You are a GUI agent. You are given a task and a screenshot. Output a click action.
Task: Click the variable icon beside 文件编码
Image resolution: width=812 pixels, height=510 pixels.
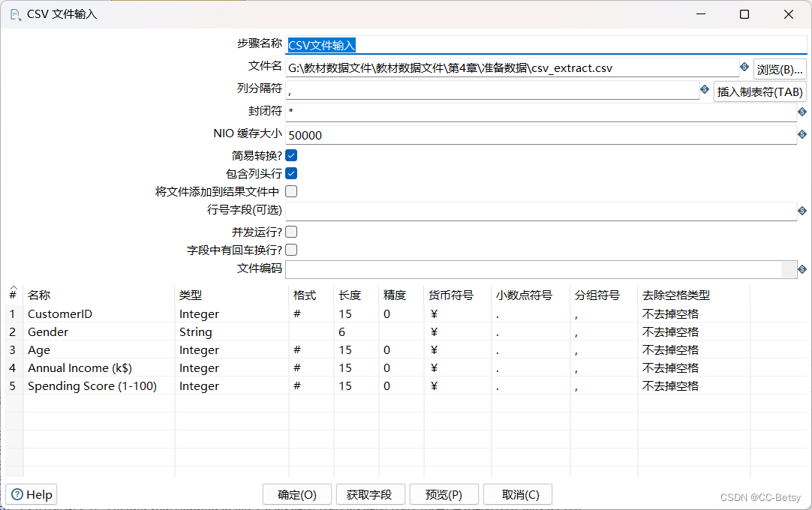point(801,269)
